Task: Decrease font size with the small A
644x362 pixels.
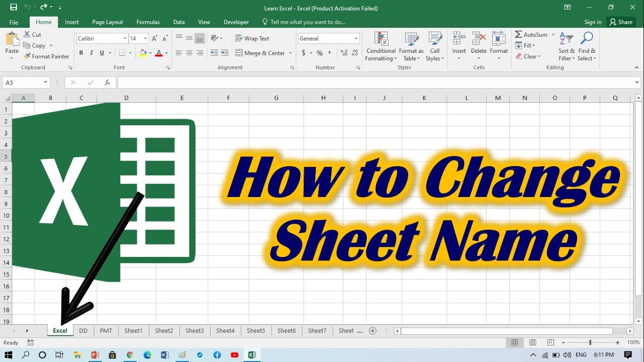Action: point(165,39)
